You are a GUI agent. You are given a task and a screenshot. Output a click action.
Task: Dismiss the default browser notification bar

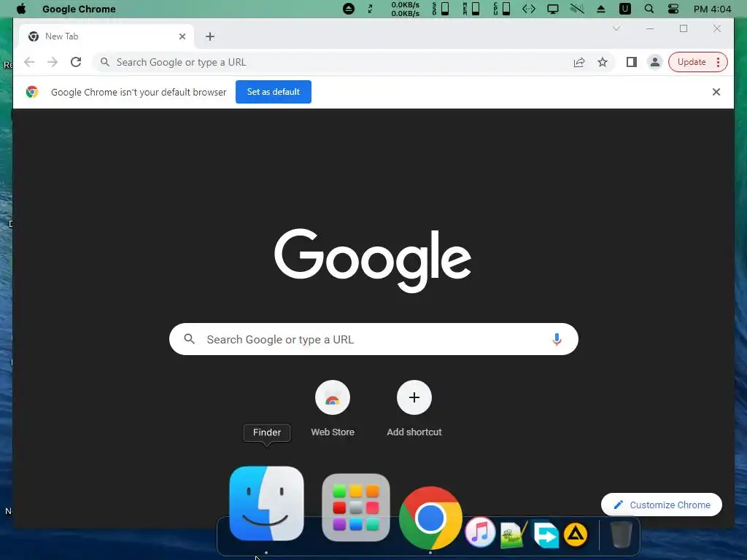click(x=716, y=92)
